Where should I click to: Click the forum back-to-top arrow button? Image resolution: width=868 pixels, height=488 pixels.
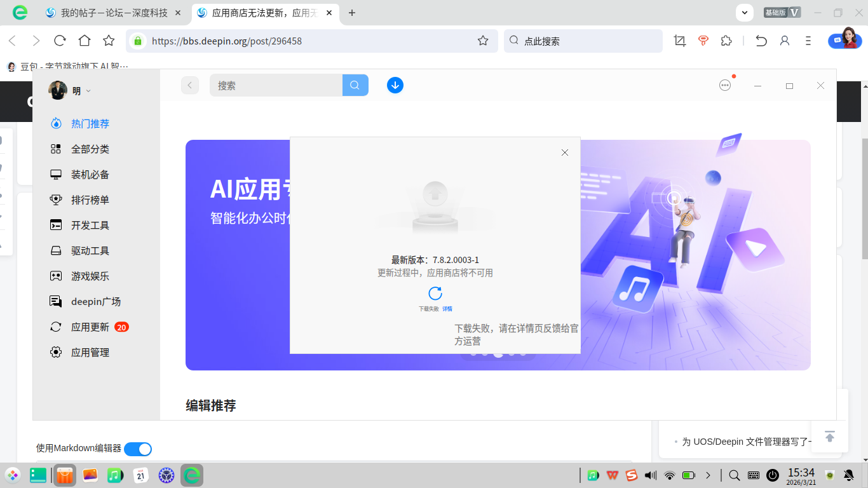829,437
